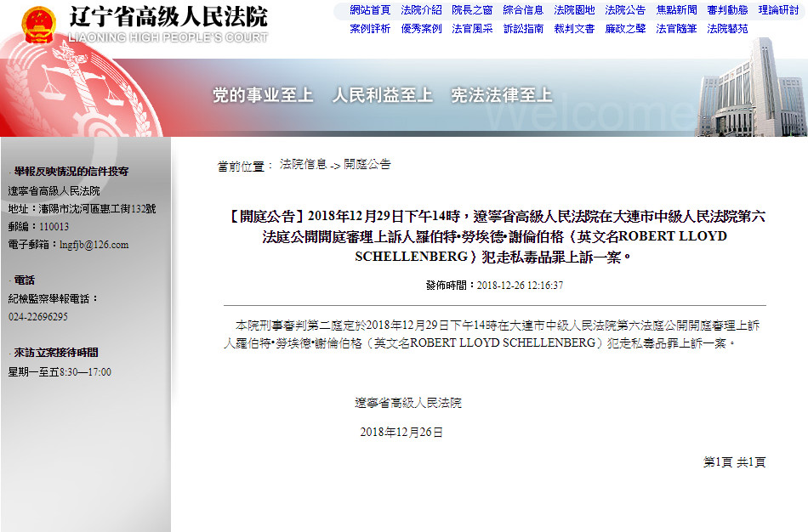Click 法院信息 breadcrumb link
The image size is (808, 532).
click(303, 165)
